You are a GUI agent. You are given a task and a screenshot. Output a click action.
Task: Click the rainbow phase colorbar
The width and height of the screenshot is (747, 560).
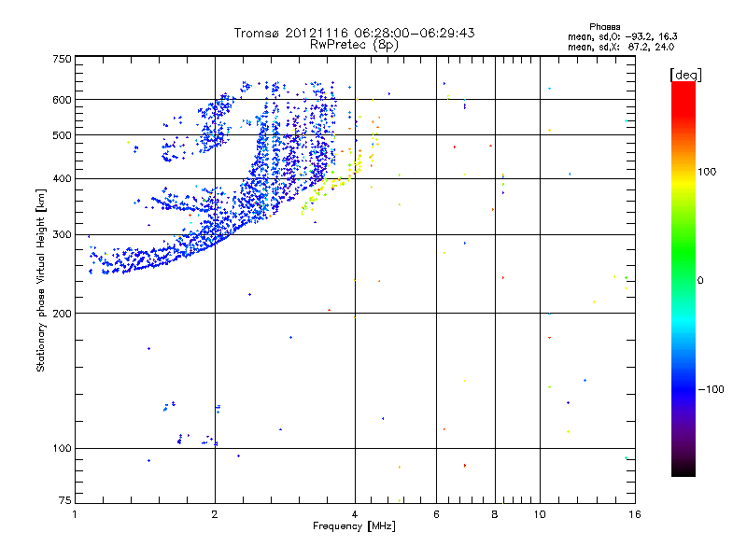tap(684, 278)
